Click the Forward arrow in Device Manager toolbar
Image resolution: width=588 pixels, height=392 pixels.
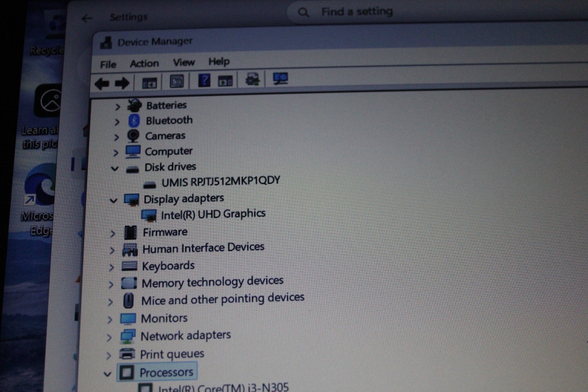[122, 83]
